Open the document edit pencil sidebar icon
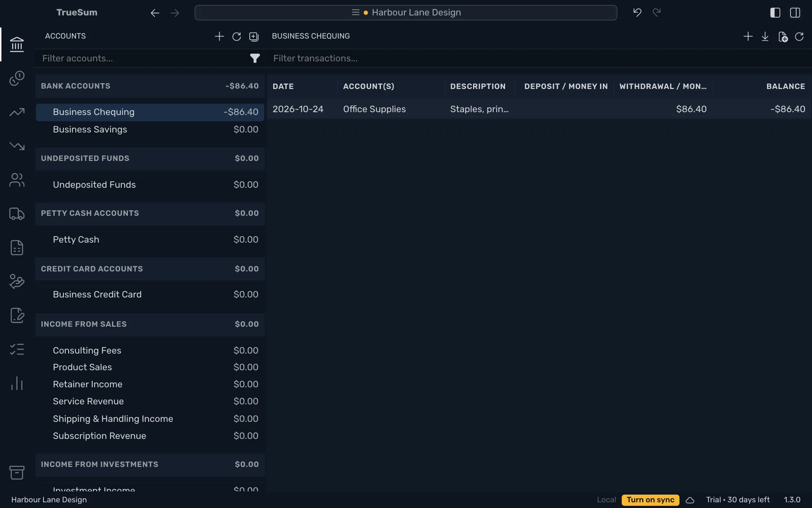 click(x=17, y=315)
